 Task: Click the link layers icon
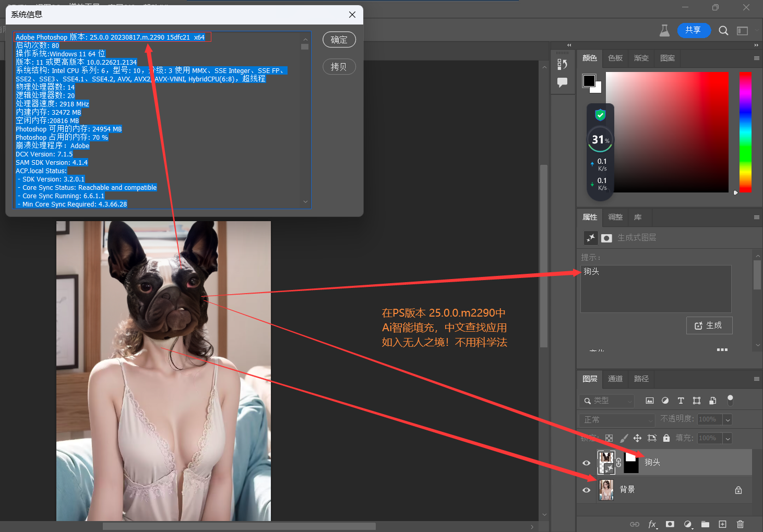click(635, 524)
